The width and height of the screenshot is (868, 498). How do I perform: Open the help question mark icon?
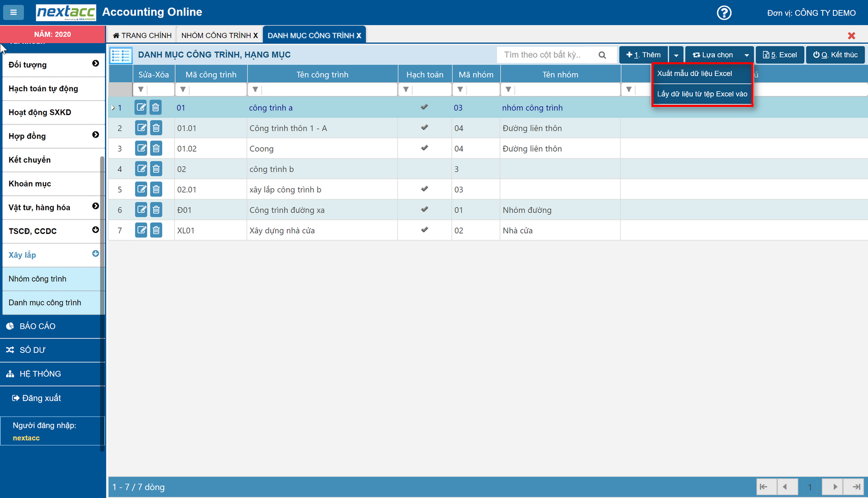pos(724,13)
